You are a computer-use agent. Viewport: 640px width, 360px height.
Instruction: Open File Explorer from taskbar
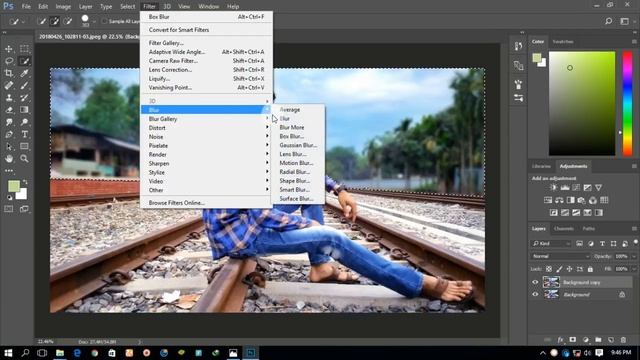(60, 353)
